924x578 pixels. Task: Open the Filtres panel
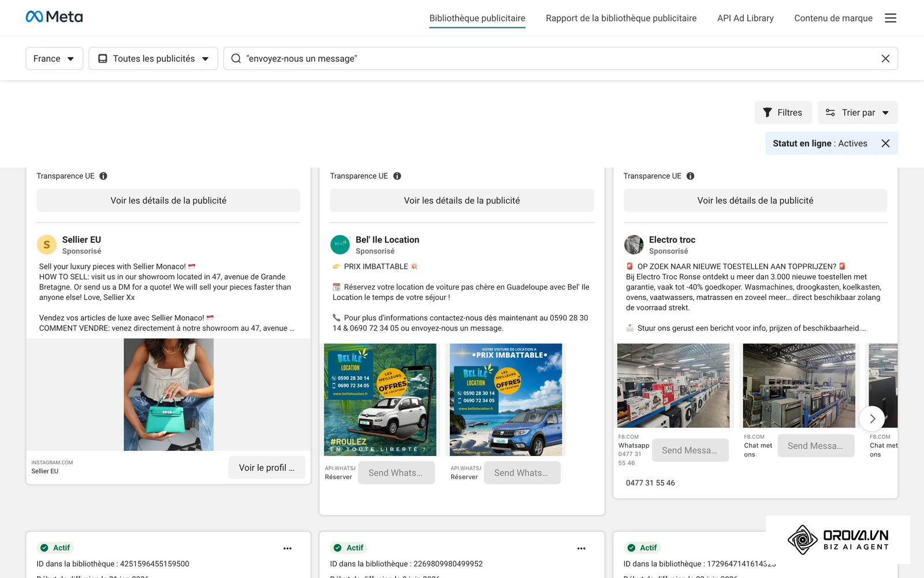[783, 112]
